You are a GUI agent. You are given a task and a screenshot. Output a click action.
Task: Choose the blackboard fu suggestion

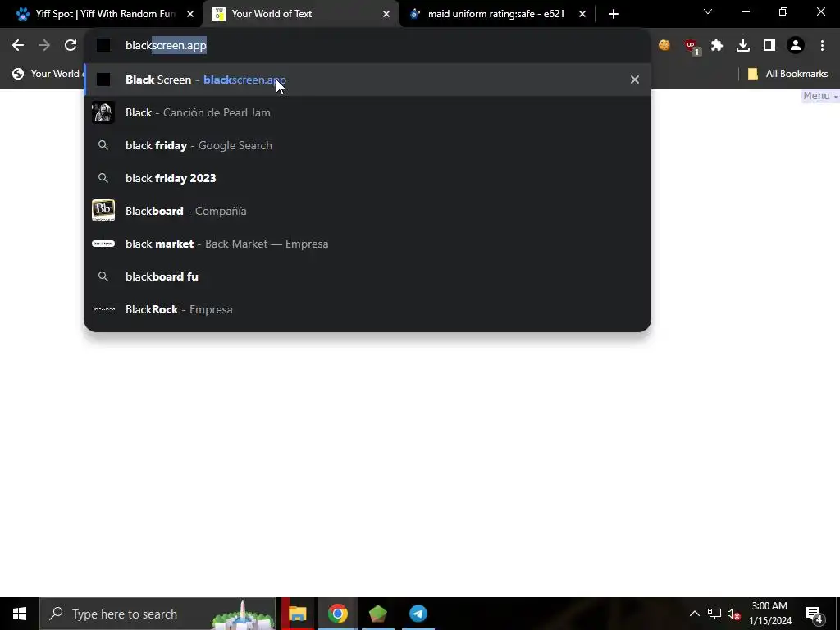[367, 276]
